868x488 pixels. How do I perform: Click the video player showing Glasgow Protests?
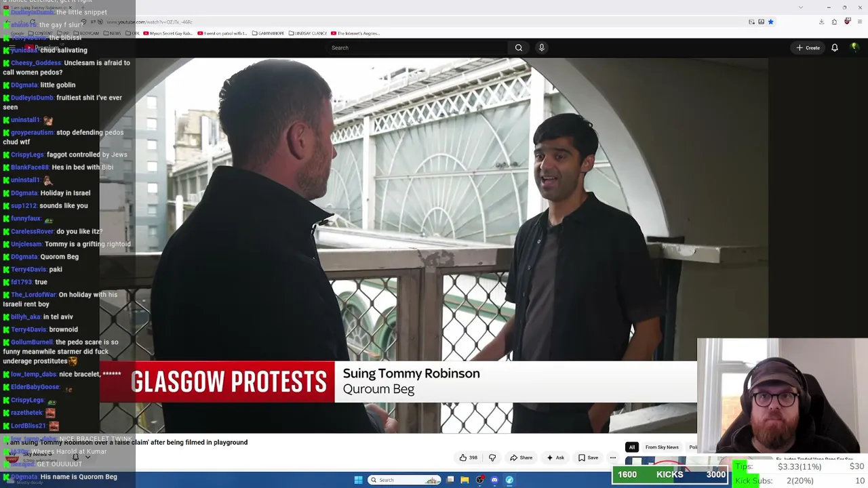(x=434, y=245)
